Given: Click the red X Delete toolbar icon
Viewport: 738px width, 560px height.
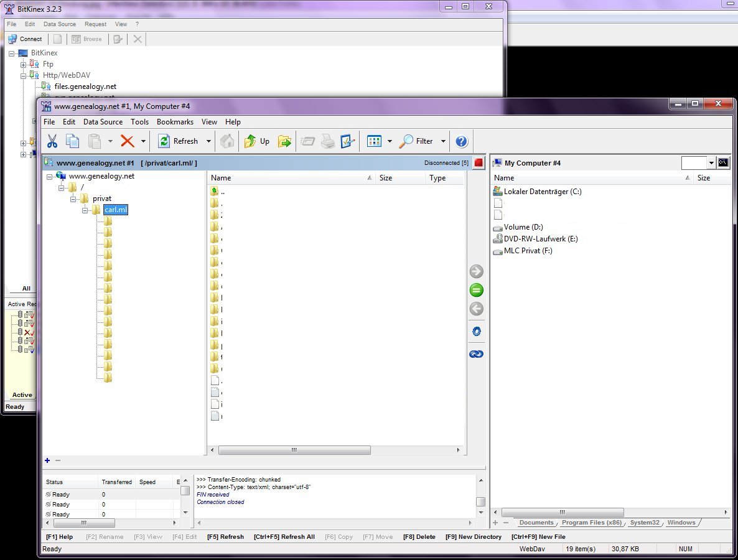Looking at the screenshot, I should point(127,141).
